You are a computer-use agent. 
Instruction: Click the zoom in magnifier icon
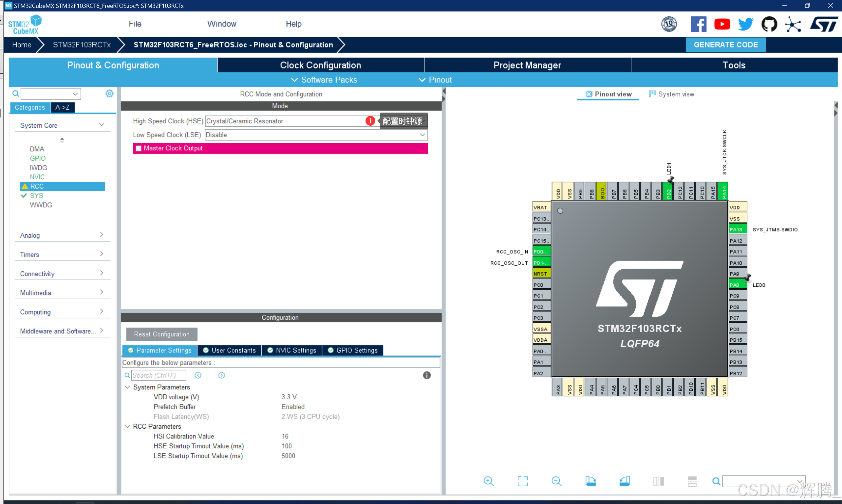point(488,481)
